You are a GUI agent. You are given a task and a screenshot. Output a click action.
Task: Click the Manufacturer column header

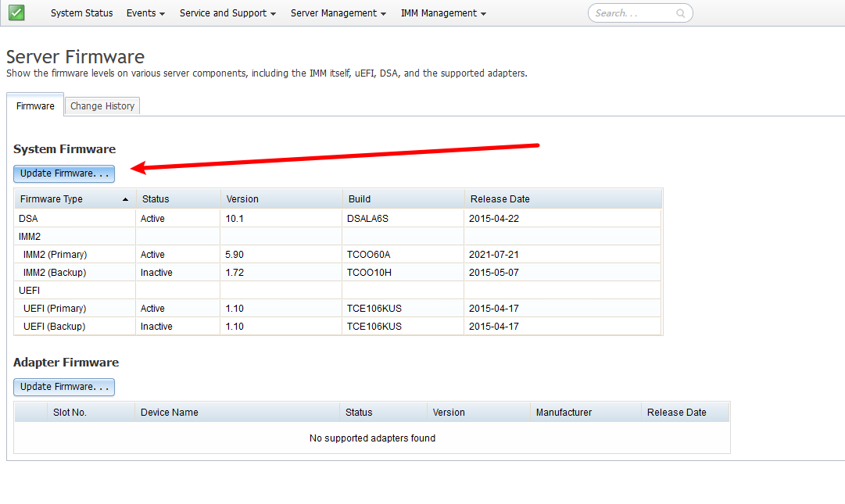564,413
